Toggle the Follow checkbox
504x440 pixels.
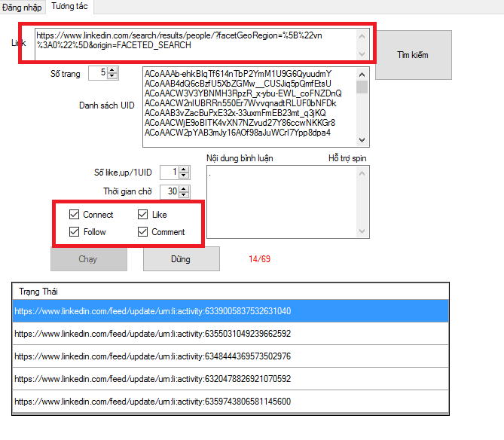tap(75, 232)
